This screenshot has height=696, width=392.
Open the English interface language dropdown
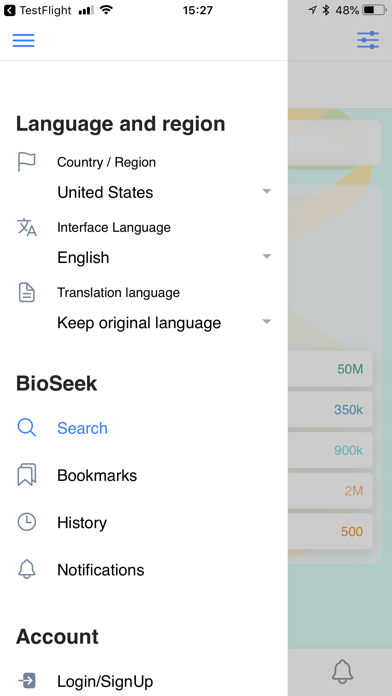tap(164, 257)
